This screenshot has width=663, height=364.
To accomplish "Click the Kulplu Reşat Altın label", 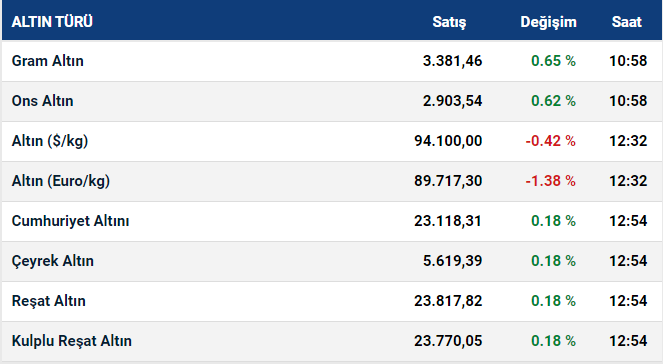I will point(71,341).
